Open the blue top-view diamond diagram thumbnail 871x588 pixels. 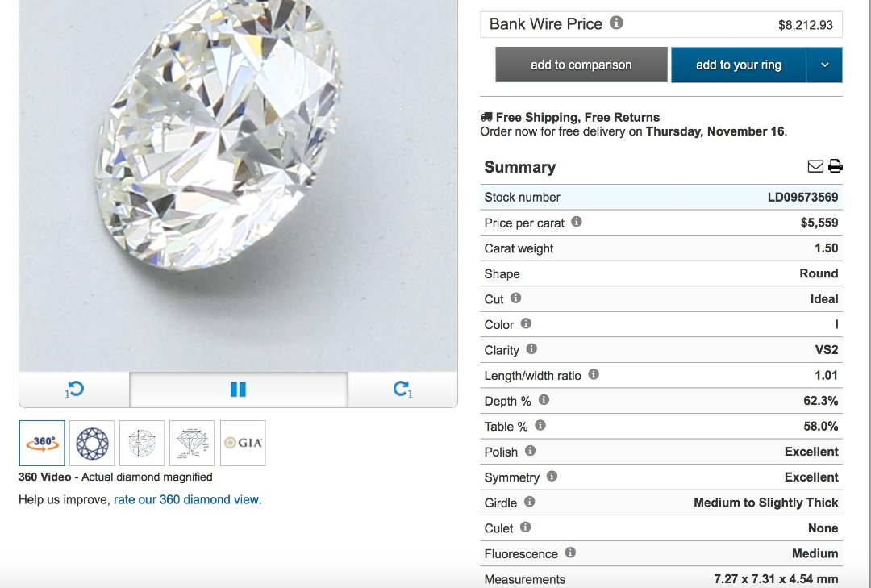point(92,443)
